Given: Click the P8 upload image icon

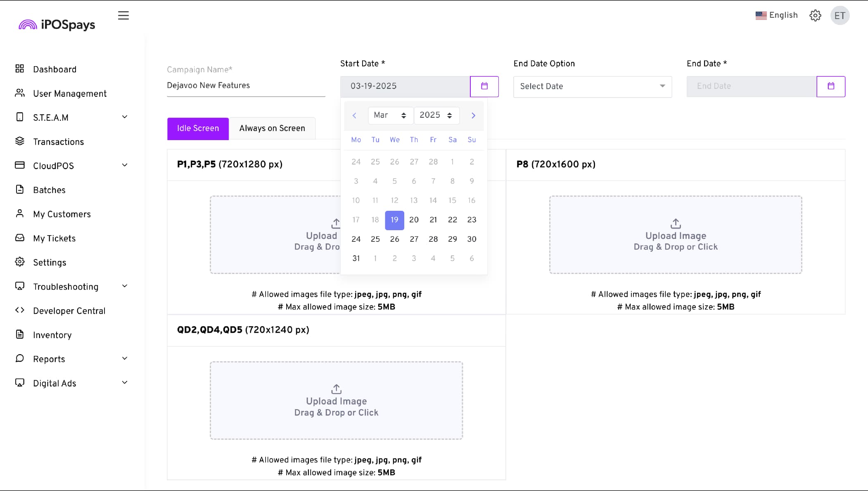Looking at the screenshot, I should coord(675,224).
